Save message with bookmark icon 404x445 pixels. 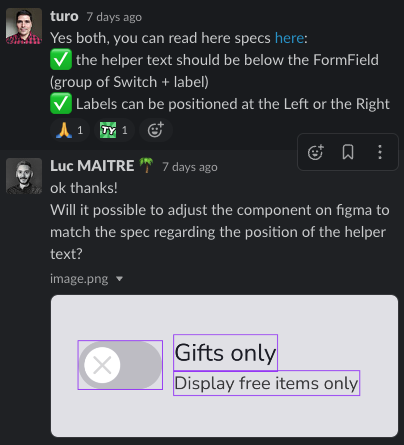pyautogui.click(x=348, y=152)
